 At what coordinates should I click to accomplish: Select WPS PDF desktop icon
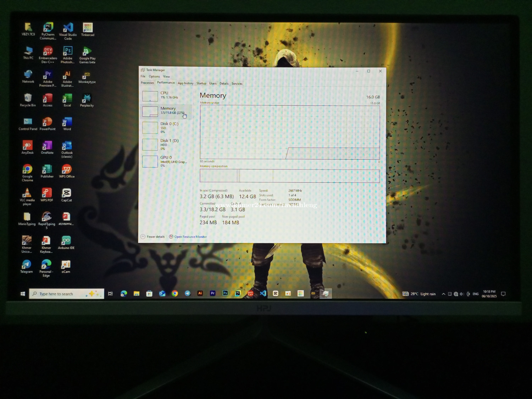point(46,195)
